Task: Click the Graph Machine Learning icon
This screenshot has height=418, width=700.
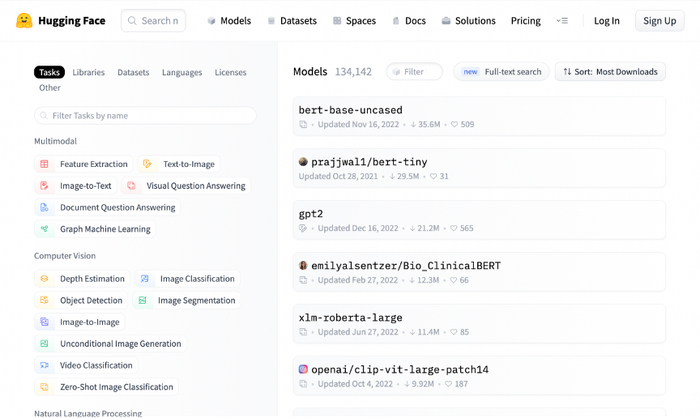Action: click(x=44, y=229)
